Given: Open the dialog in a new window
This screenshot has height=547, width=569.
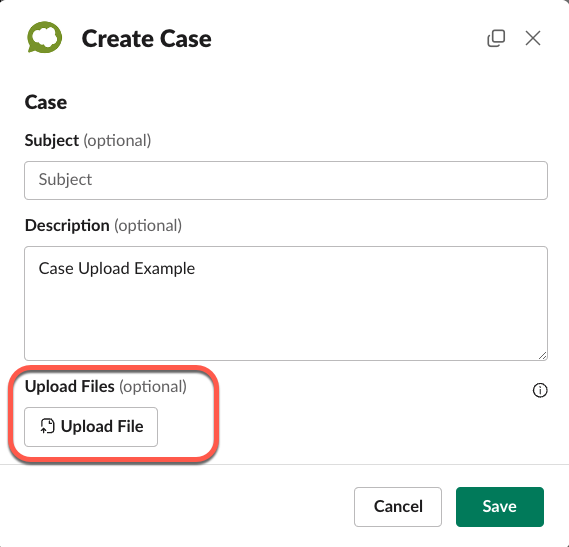Looking at the screenshot, I should 496,38.
